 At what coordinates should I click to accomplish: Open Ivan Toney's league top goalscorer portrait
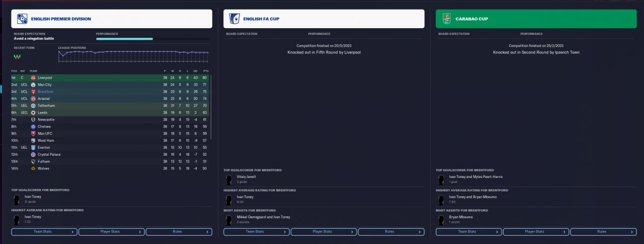pyautogui.click(x=17, y=199)
